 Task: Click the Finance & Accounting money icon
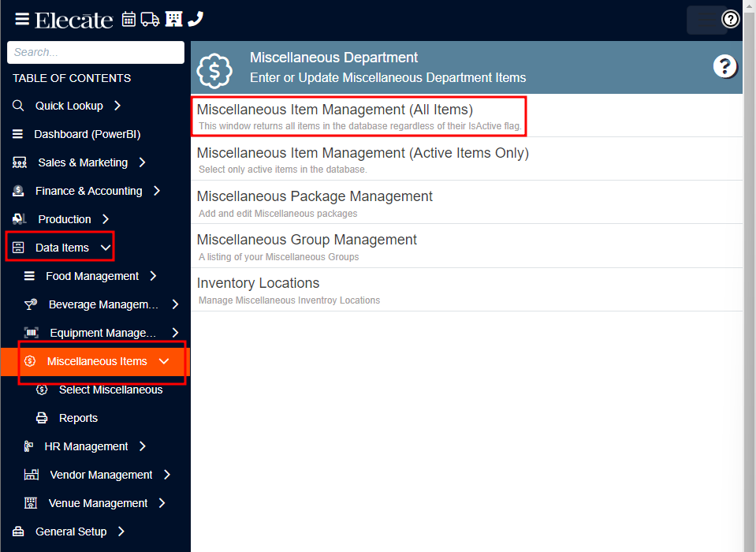[18, 191]
